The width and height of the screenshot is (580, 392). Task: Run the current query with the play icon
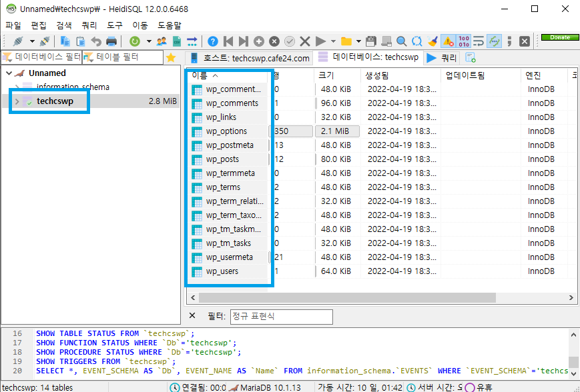click(320, 41)
